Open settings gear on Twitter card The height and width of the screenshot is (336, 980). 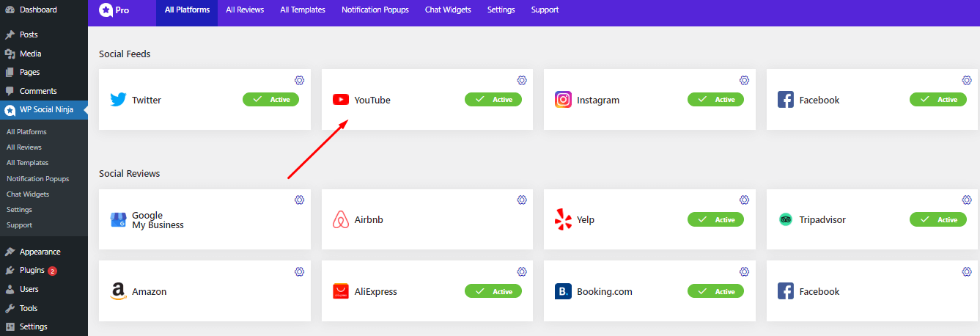pyautogui.click(x=299, y=80)
